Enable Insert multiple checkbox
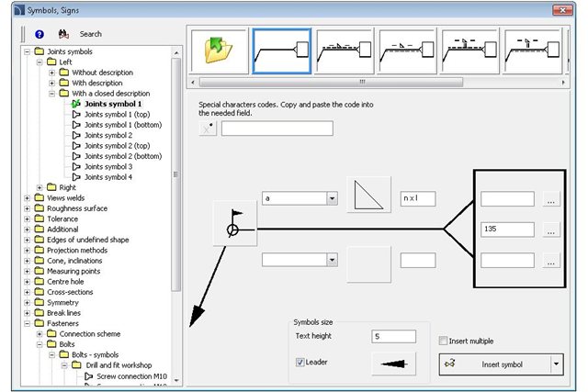Screen dimensions: 588x392 coord(443,341)
